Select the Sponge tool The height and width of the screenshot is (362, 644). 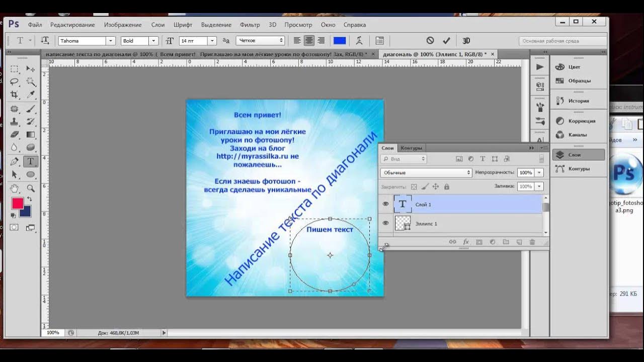click(31, 148)
